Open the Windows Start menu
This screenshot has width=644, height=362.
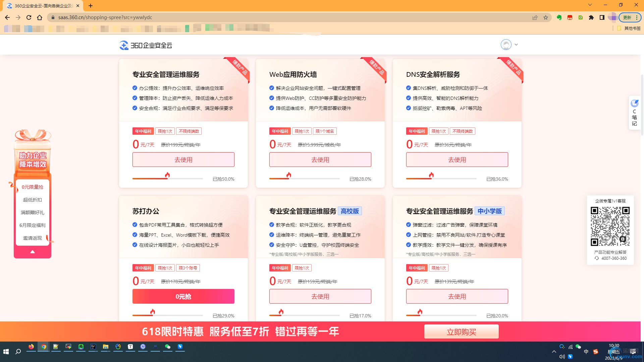click(6, 351)
